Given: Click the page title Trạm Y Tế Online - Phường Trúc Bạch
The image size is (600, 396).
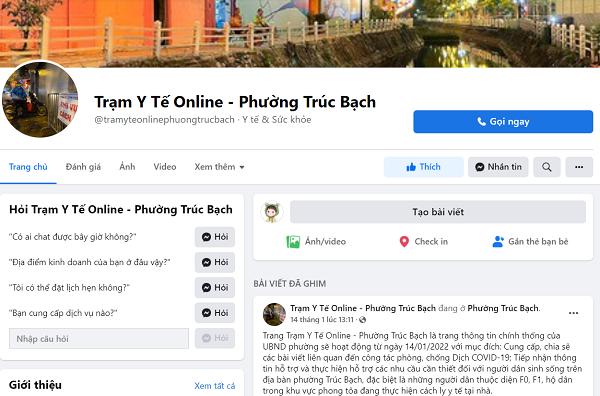Looking at the screenshot, I should (235, 102).
